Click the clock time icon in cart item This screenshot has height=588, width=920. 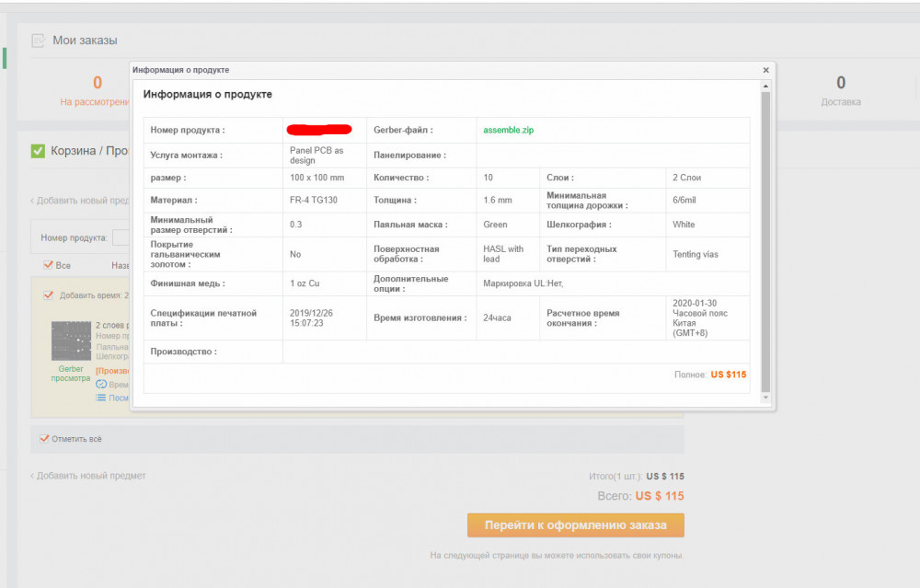101,385
